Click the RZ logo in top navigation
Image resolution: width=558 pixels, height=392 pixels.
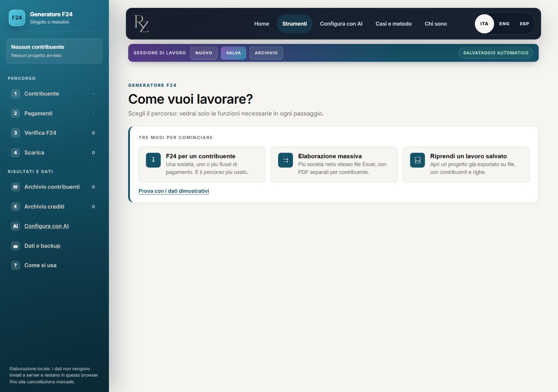(141, 24)
